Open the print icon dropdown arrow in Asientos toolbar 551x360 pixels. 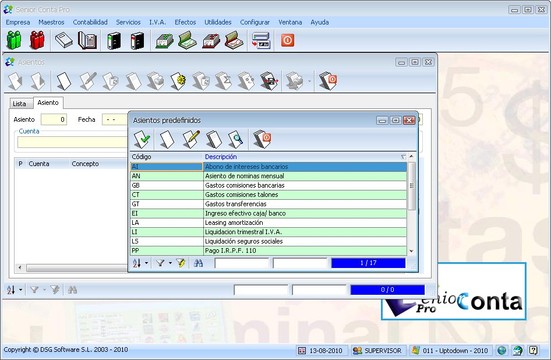[x=310, y=82]
